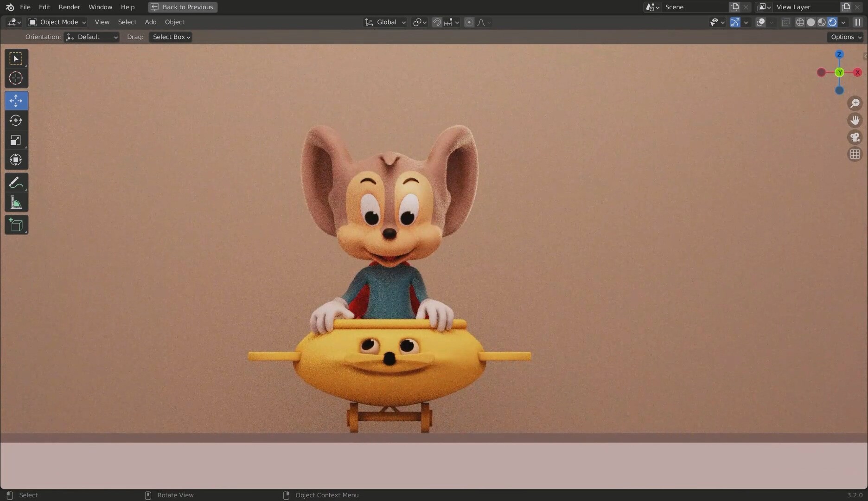Click the camera view icon on the right edge

(x=855, y=137)
